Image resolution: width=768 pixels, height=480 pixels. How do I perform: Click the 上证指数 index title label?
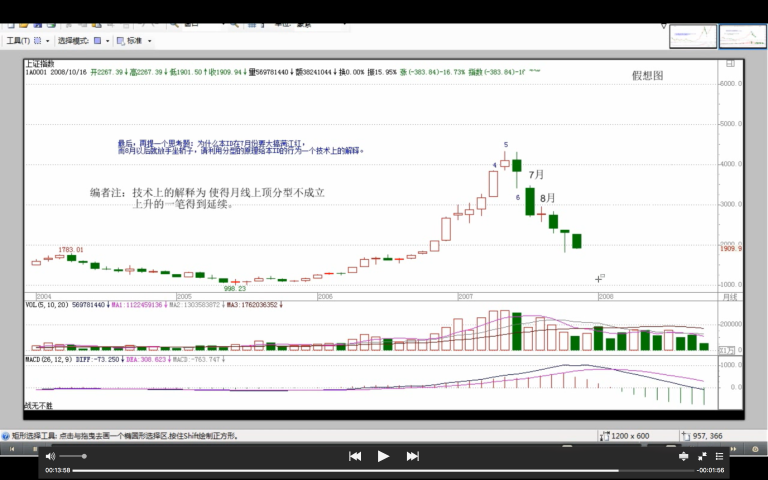[40, 63]
